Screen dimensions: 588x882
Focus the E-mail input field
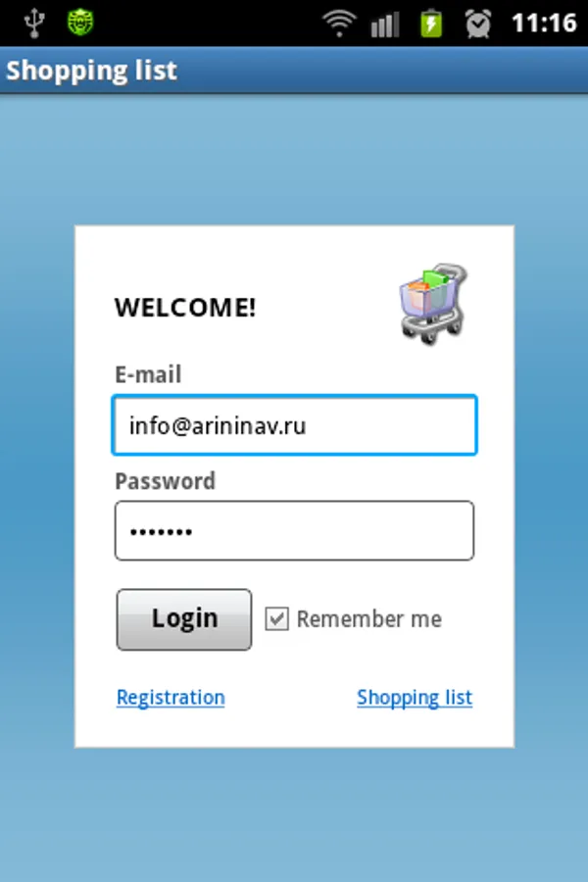pyautogui.click(x=294, y=424)
